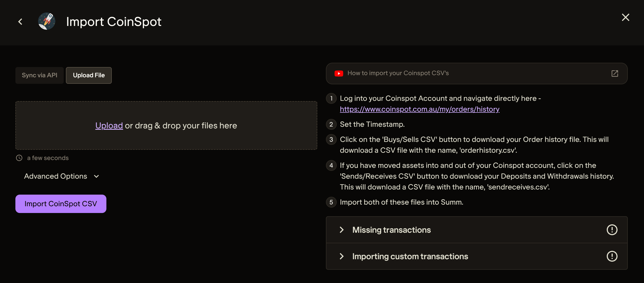Open How to import your Coinspot CSV's video

click(477, 74)
